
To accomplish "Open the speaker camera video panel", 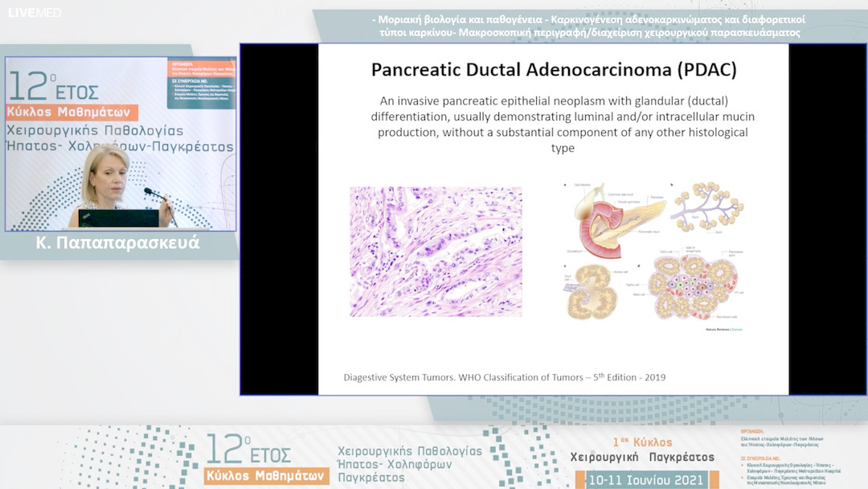I will (x=121, y=143).
